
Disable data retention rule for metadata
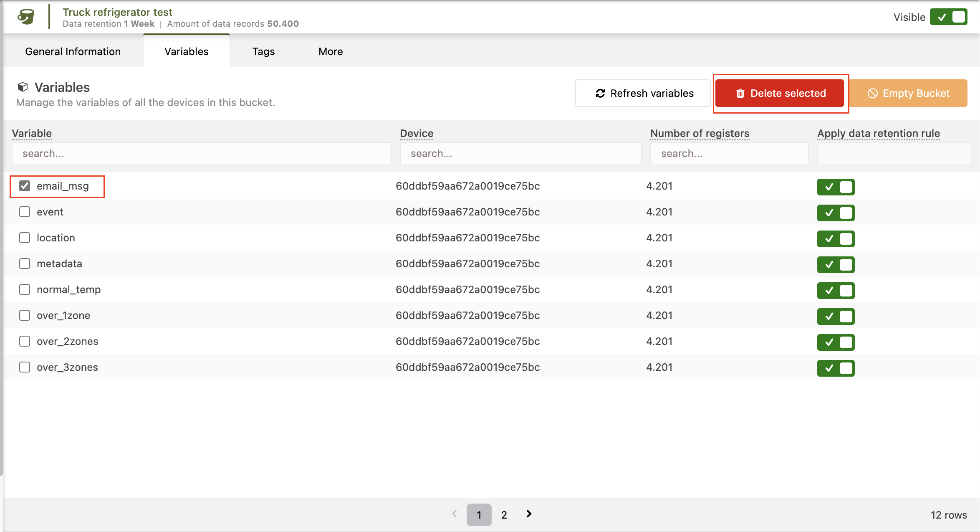pos(836,264)
